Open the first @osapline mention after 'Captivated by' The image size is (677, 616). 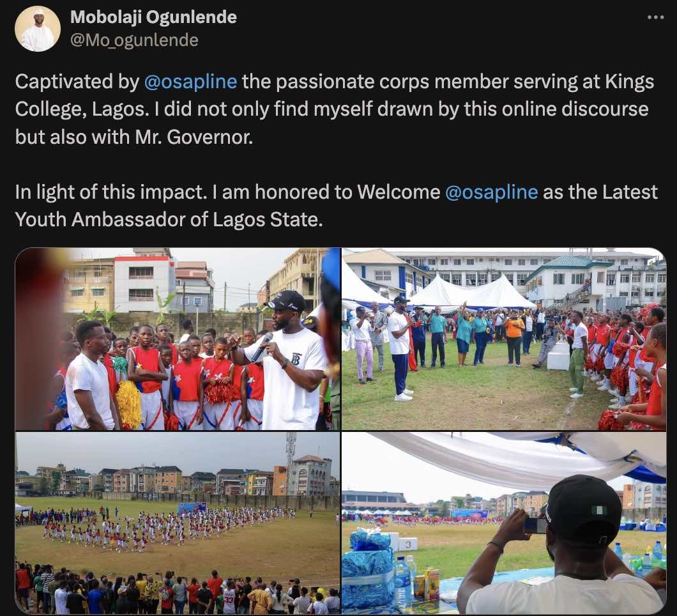(x=190, y=82)
